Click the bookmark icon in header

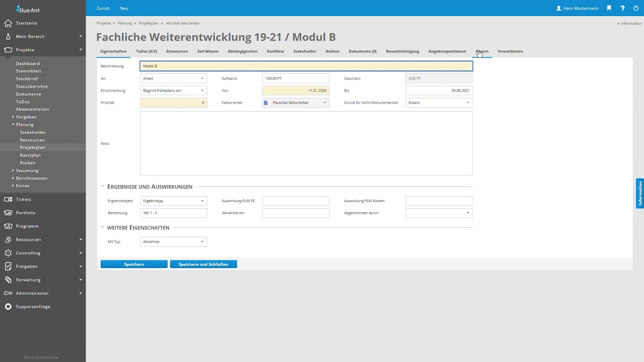609,9
